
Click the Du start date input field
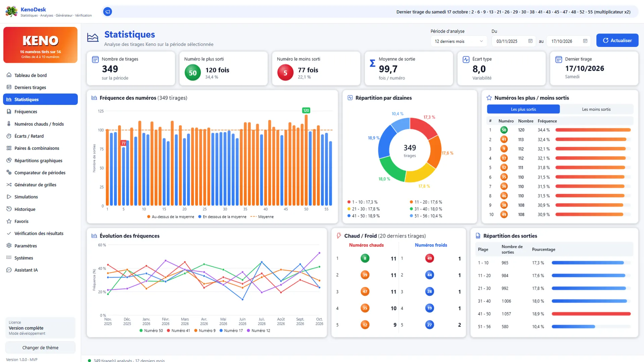pos(514,41)
